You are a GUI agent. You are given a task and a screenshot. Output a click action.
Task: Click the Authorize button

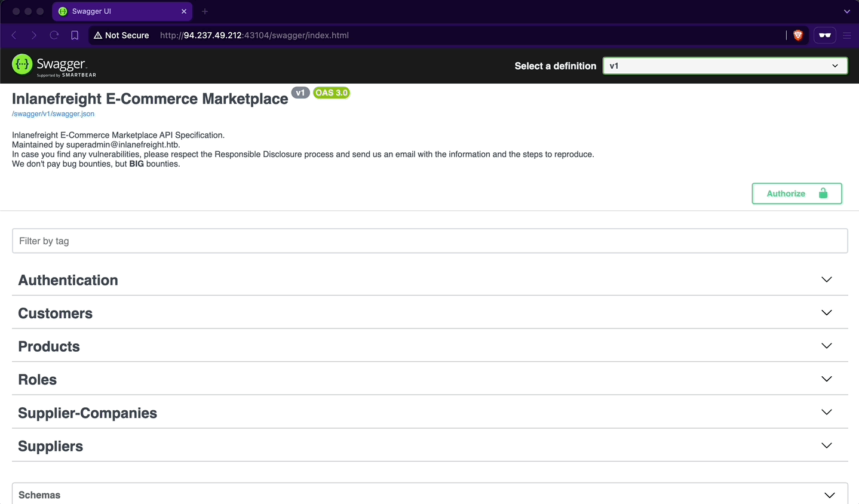(x=786, y=193)
